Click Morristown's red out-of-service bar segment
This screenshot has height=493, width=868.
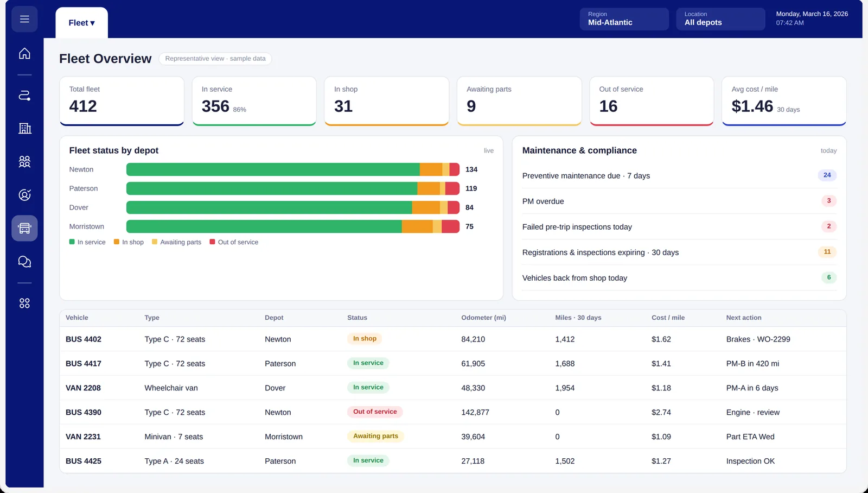pyautogui.click(x=451, y=226)
